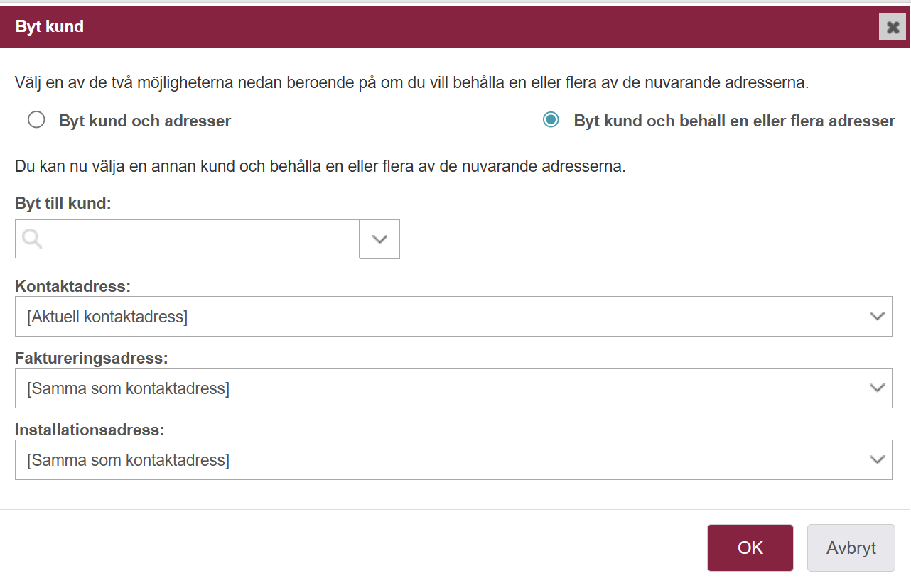
Task: Click the 'Kontaktadress:' field label
Action: coord(73,286)
